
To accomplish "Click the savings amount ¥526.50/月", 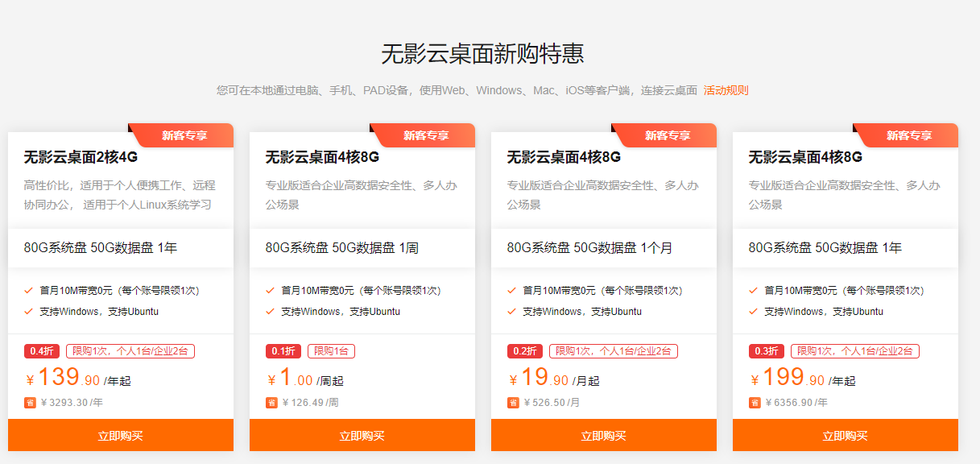I will coord(552,403).
